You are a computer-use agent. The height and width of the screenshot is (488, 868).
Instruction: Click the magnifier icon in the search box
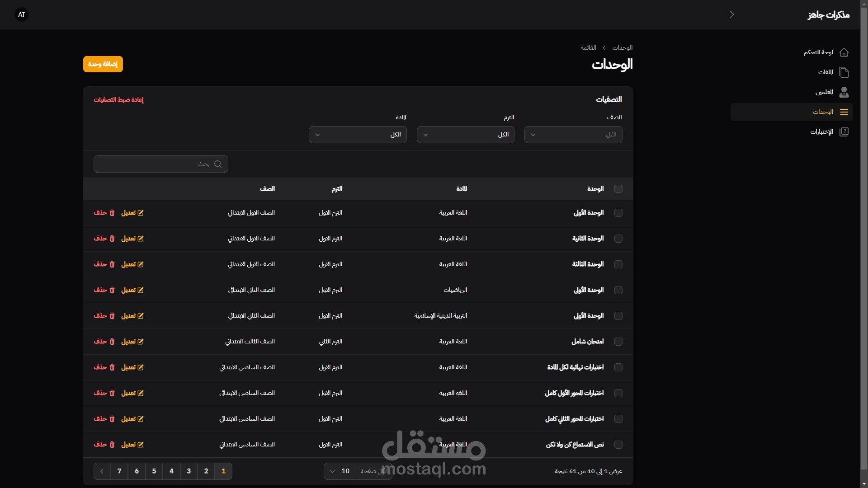(x=218, y=164)
